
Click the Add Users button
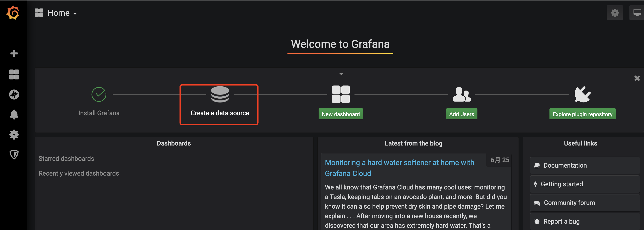(x=462, y=114)
